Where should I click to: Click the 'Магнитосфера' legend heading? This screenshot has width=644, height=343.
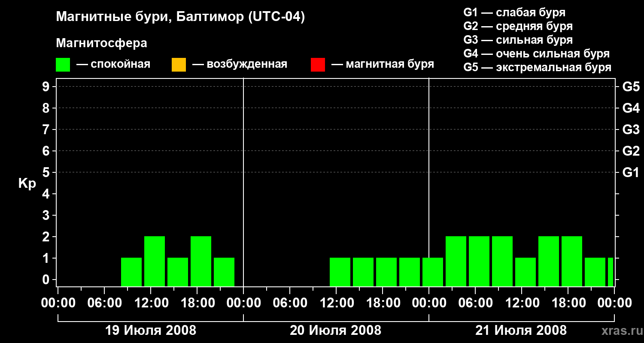(101, 43)
